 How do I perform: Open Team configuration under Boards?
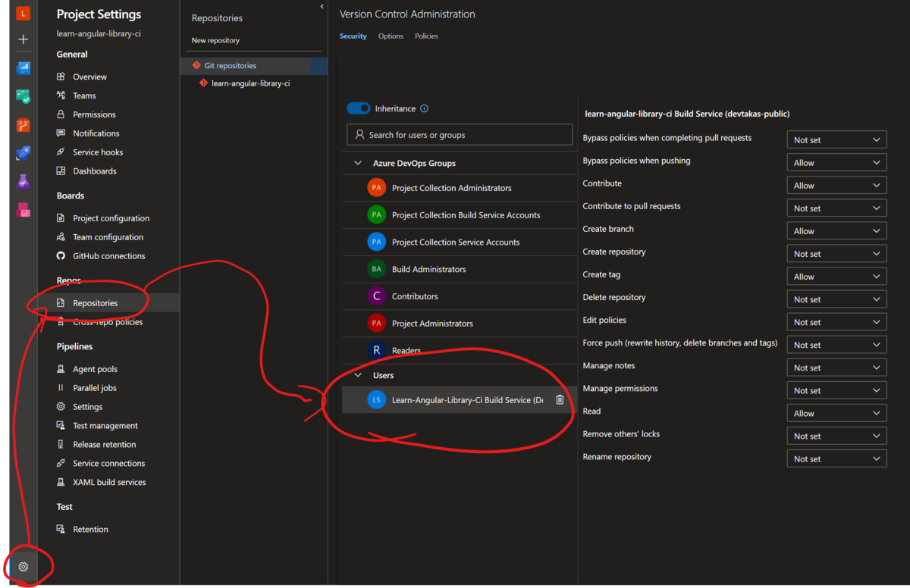(108, 237)
